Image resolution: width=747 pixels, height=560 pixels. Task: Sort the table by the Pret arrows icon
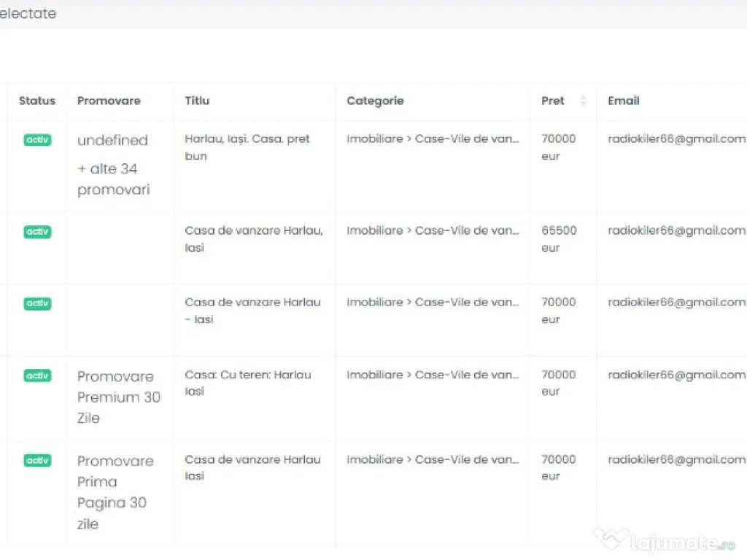coord(583,101)
